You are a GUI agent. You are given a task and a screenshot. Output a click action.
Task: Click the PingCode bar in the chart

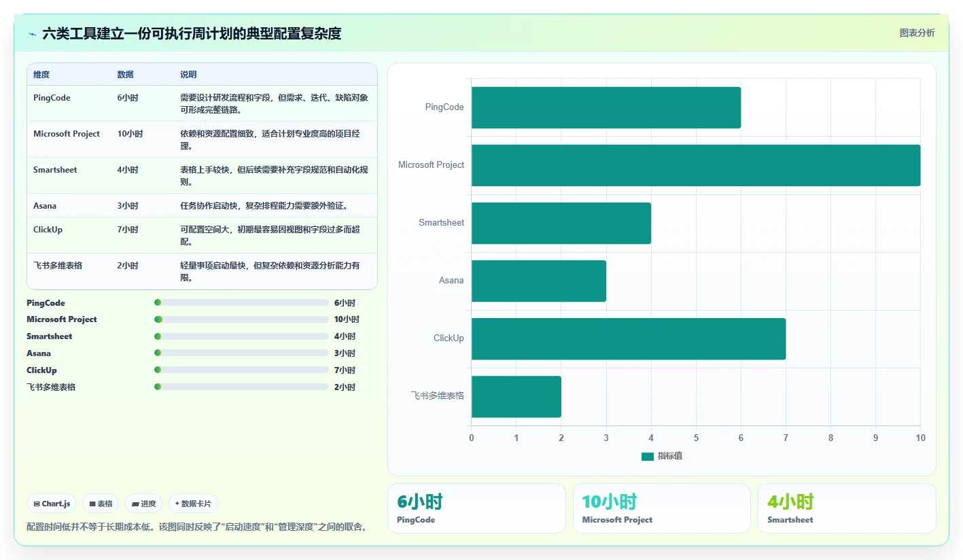pyautogui.click(x=606, y=107)
